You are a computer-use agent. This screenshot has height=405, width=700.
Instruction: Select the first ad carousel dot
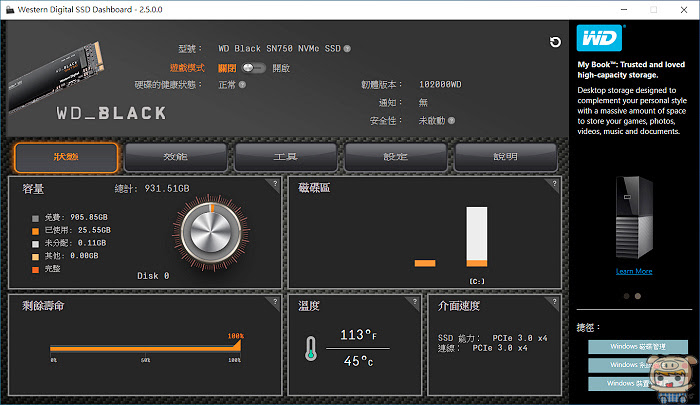pos(626,296)
